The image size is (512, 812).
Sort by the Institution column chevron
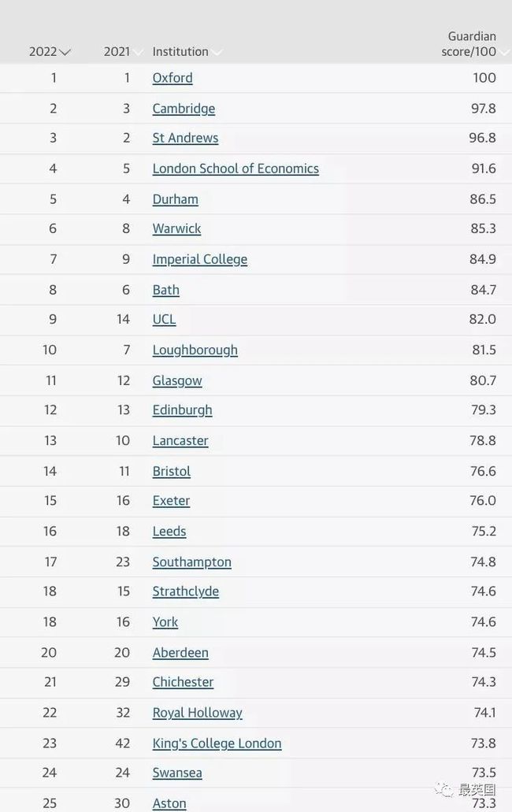coord(217,53)
